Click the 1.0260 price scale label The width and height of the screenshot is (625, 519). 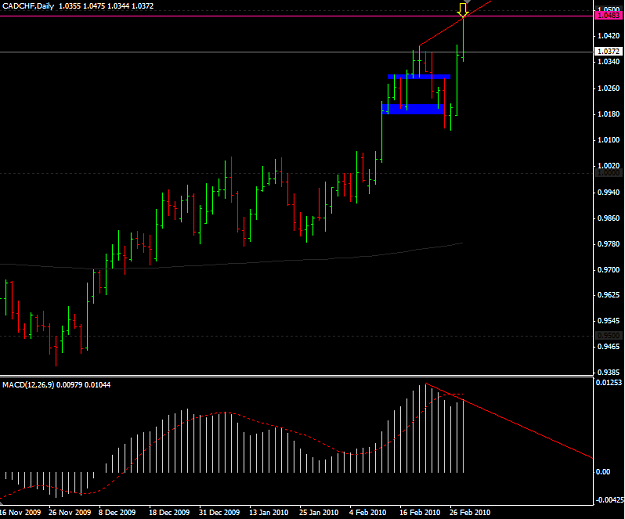tap(608, 88)
